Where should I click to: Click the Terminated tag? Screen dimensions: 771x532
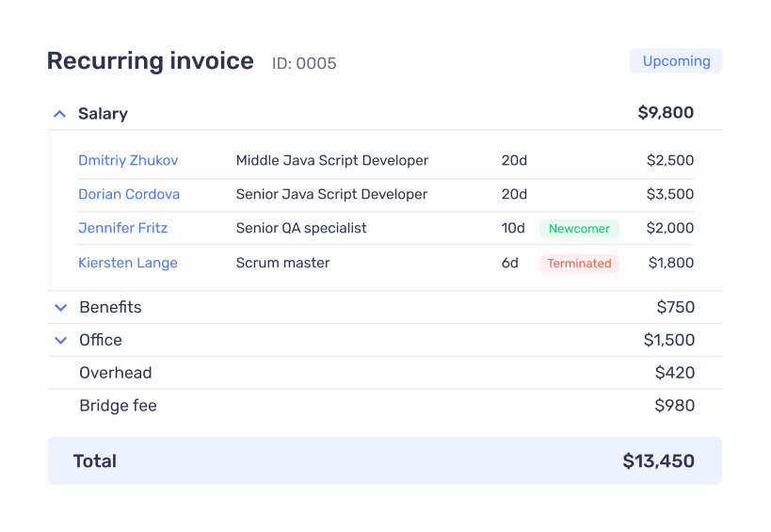pyautogui.click(x=579, y=264)
